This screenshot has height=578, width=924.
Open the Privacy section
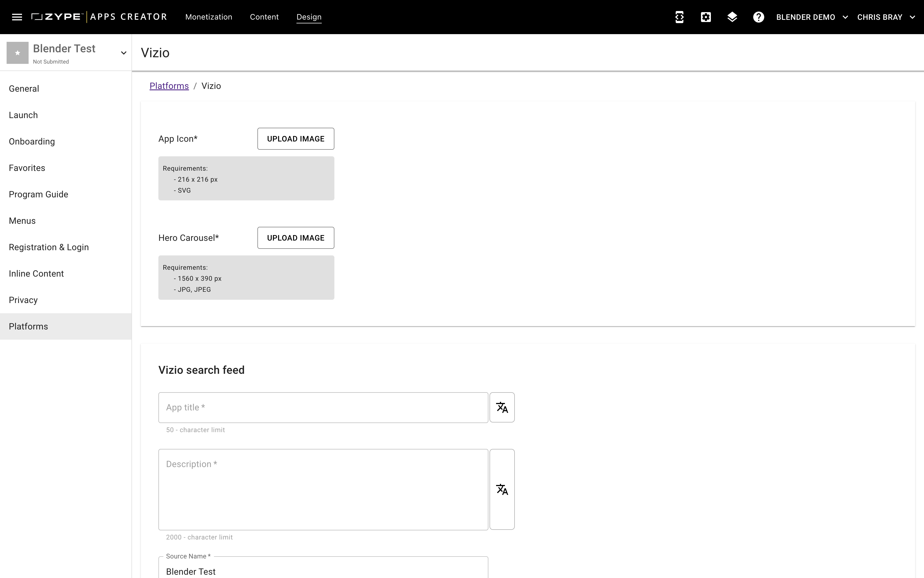tap(66, 300)
